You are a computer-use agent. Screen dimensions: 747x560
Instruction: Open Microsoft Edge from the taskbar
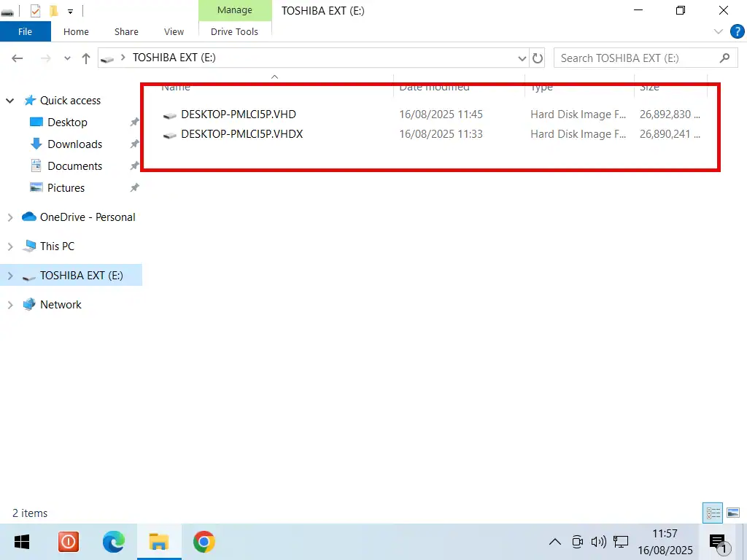tap(113, 542)
